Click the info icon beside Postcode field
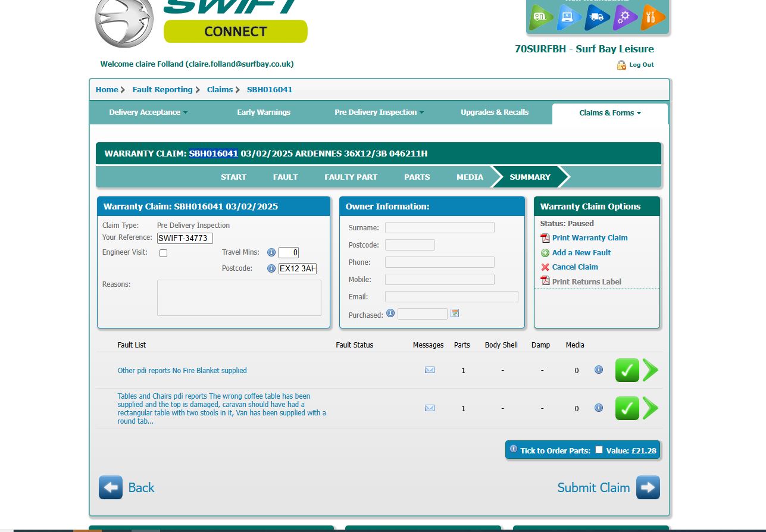The height and width of the screenshot is (532, 766). [x=271, y=268]
